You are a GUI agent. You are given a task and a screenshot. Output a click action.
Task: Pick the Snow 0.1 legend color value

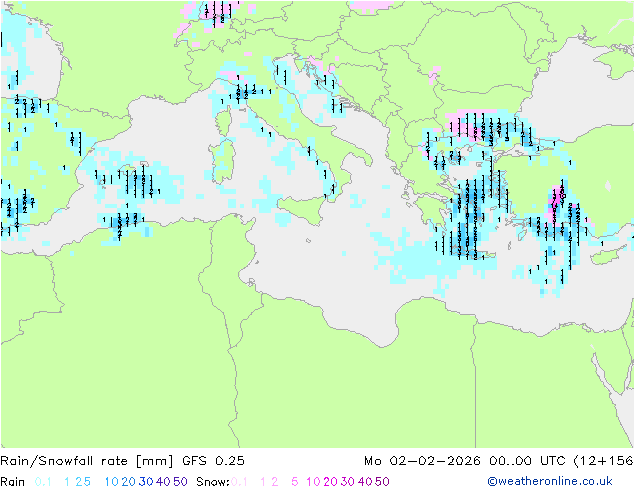click(x=239, y=482)
